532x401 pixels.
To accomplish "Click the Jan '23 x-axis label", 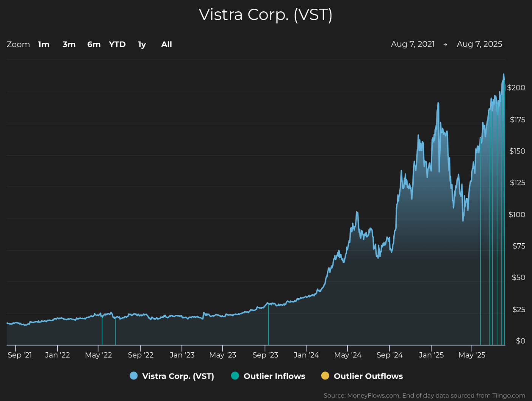I will tap(182, 355).
